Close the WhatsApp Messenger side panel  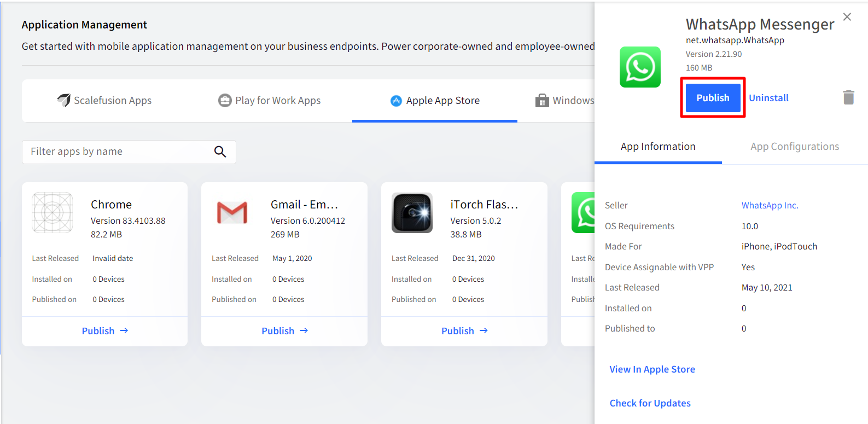pos(847,17)
